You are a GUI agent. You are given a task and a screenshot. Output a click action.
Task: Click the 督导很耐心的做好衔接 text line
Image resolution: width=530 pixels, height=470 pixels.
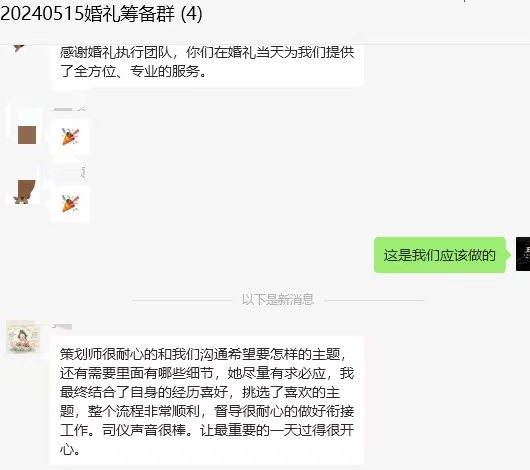(284, 412)
